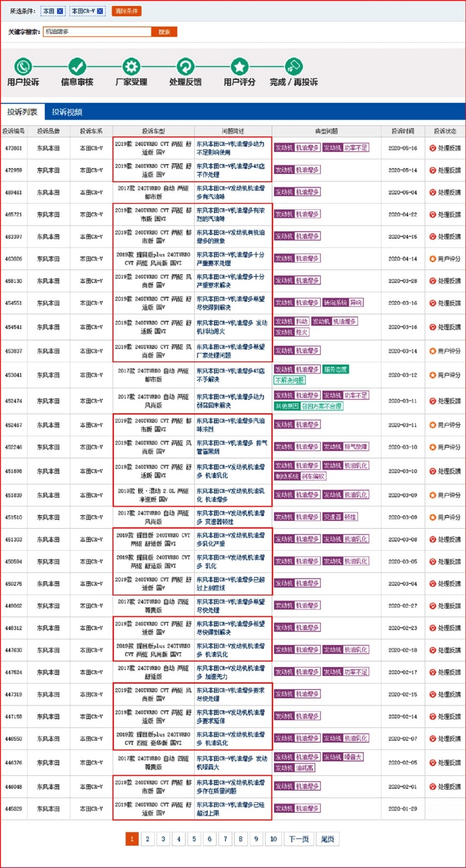Click the 处理反馈 refresh step icon
The image size is (466, 868).
tap(185, 67)
